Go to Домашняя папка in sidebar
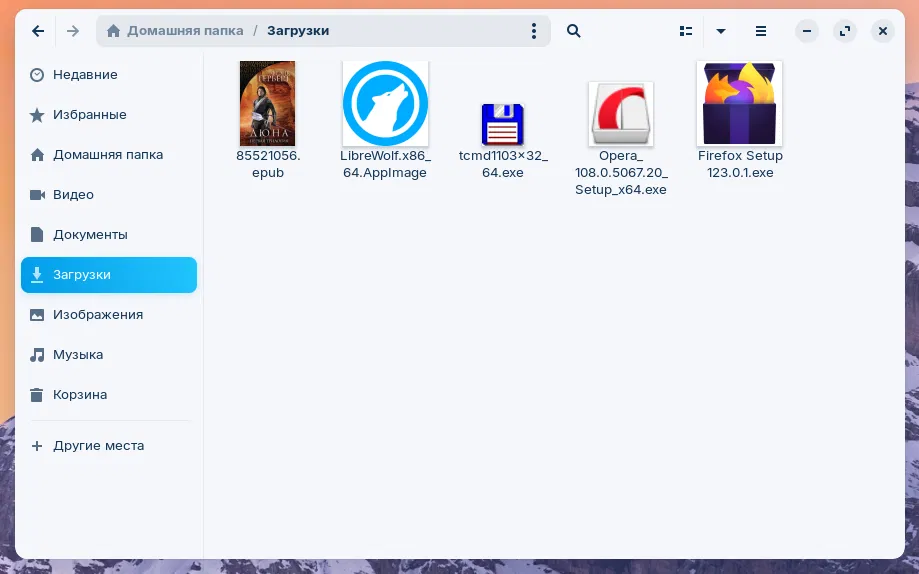Viewport: 919px width, 574px height. point(109,155)
